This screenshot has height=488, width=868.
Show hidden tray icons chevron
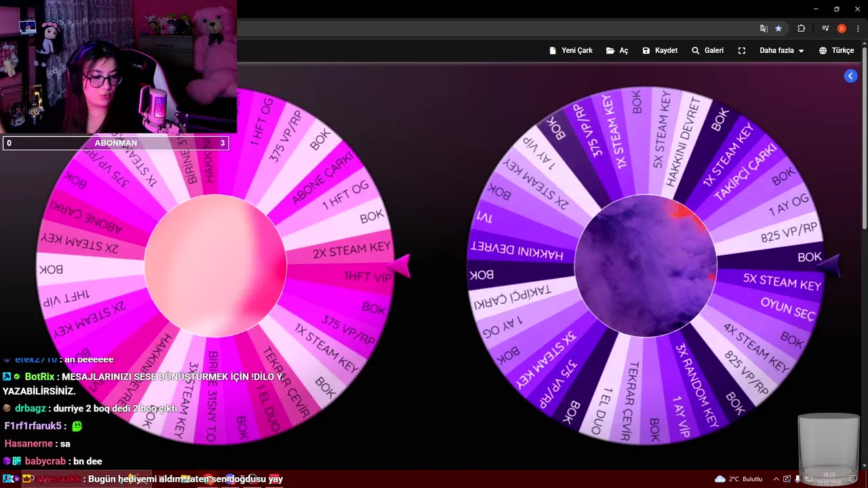[x=777, y=479]
